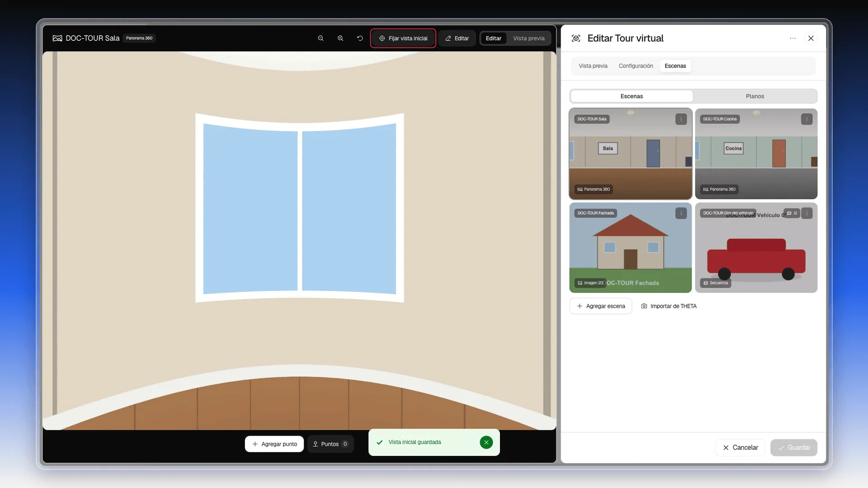Click the green check icon in notification

pos(379,442)
